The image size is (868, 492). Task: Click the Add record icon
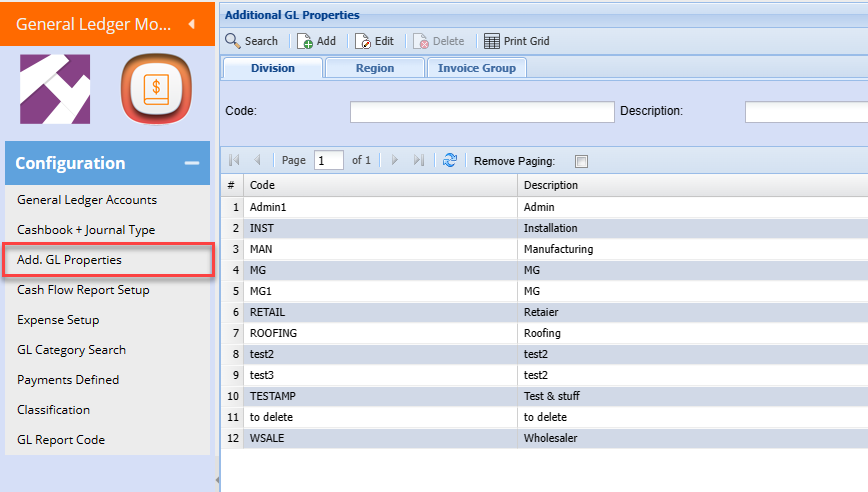point(304,41)
